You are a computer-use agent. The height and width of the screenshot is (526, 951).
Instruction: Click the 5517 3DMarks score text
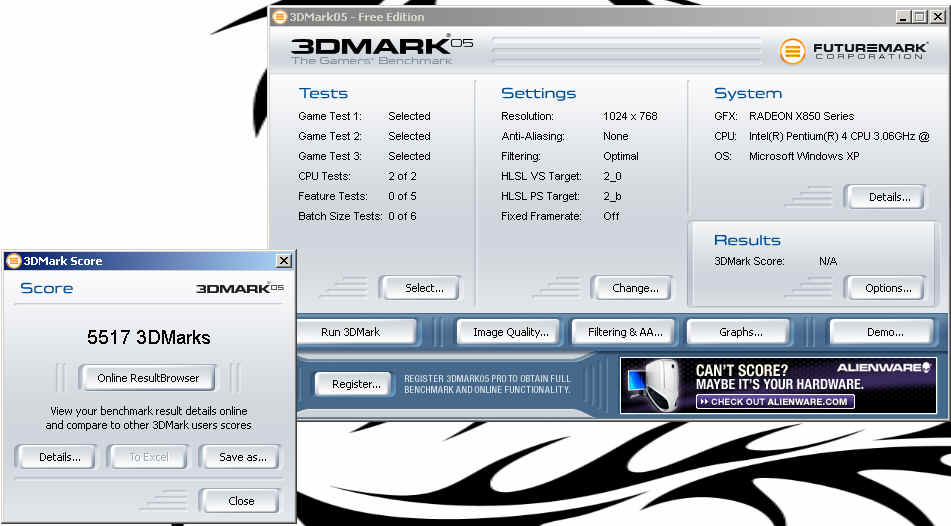pos(149,337)
